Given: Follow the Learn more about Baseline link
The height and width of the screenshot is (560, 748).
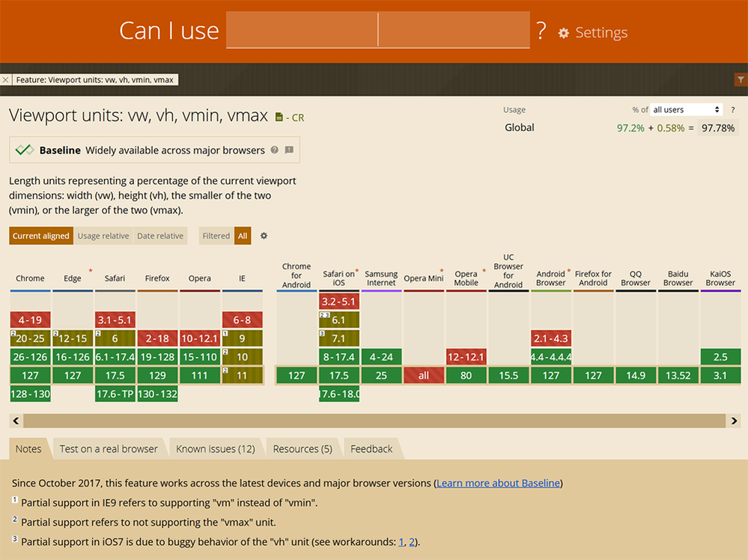Looking at the screenshot, I should pyautogui.click(x=498, y=483).
